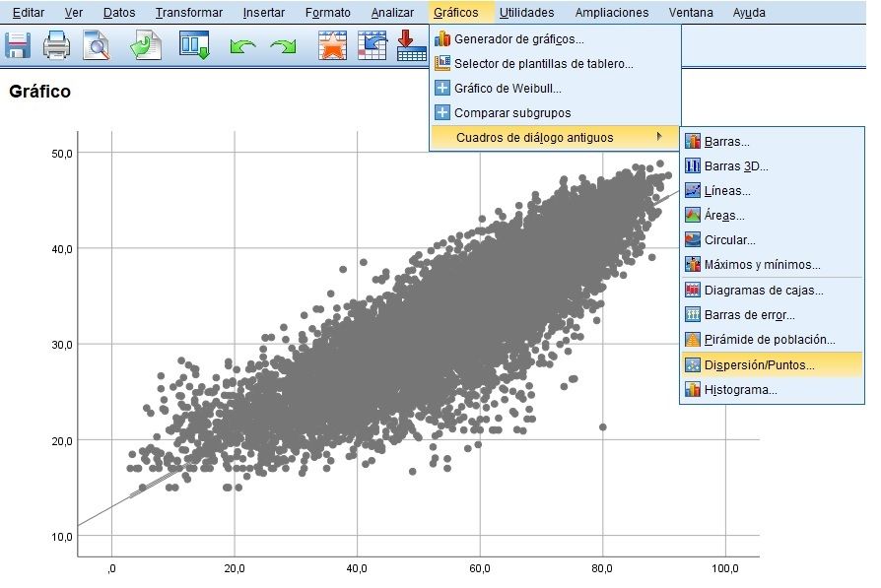Pick Diagramas de cajas option
The width and height of the screenshot is (881, 588).
point(764,291)
